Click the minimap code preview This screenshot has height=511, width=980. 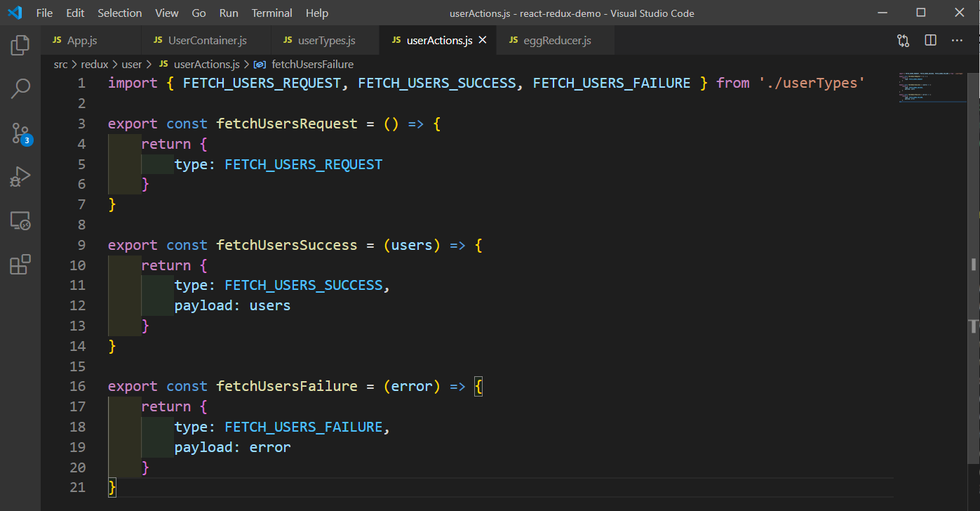pos(931,87)
